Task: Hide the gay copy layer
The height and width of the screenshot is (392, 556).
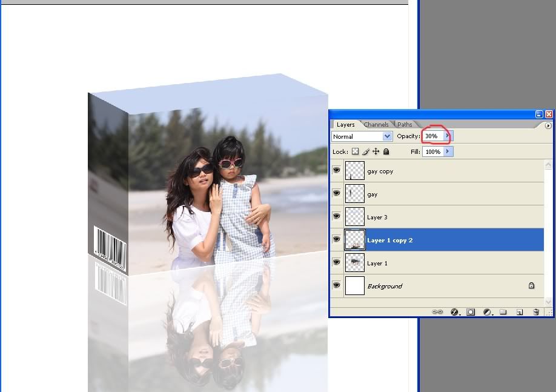Action: coord(337,171)
